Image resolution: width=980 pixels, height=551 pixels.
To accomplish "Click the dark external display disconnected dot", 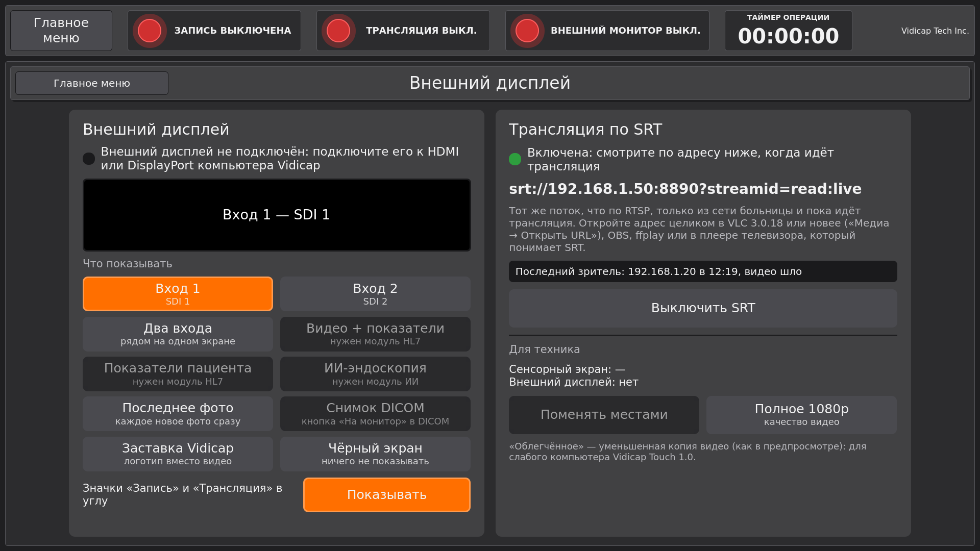I will coord(89,159).
